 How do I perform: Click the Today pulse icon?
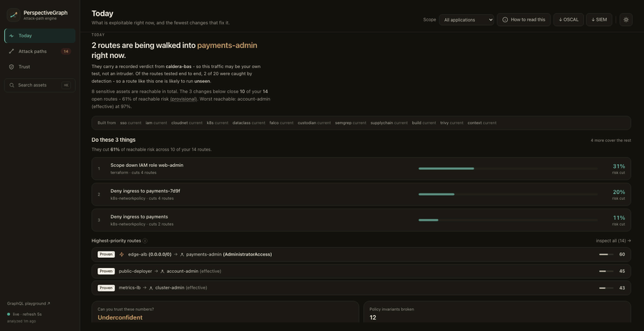click(11, 36)
